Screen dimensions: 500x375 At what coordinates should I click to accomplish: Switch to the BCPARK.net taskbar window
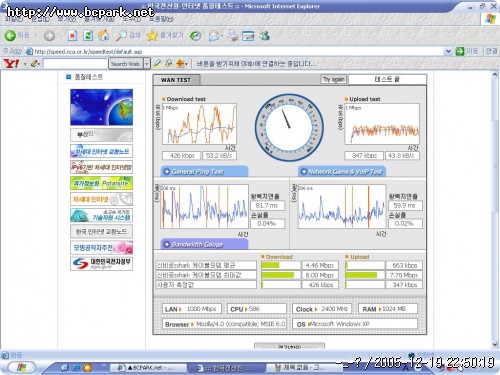point(150,368)
